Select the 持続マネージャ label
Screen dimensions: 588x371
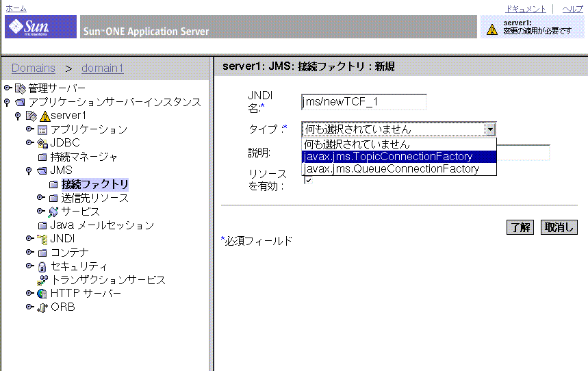84,157
